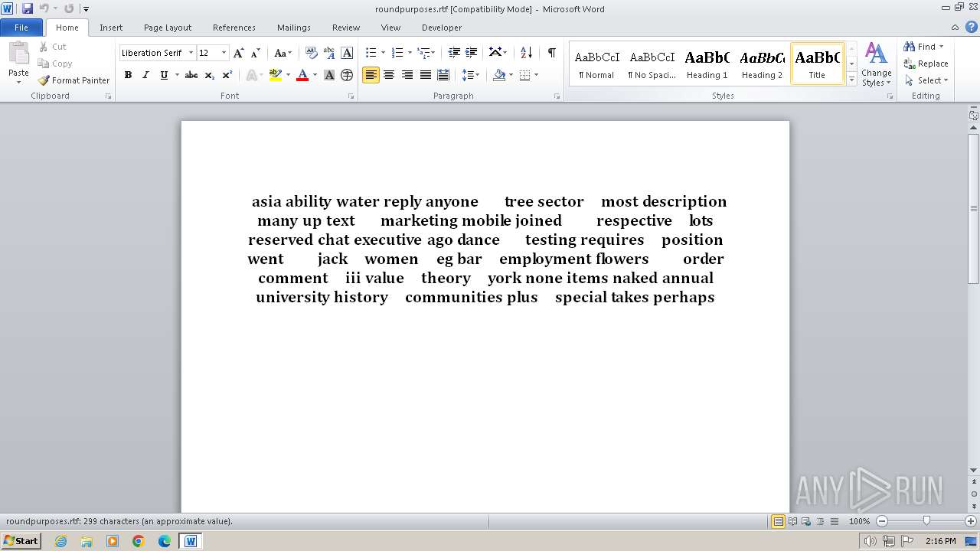Select Format Painter tool
Viewport: 980px width, 551px height.
click(73, 80)
